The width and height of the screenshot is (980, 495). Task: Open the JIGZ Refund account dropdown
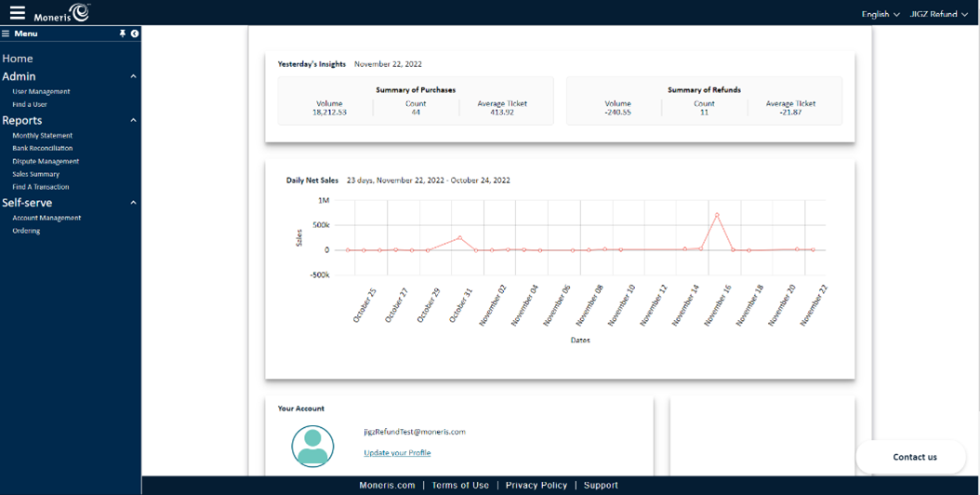(x=938, y=14)
